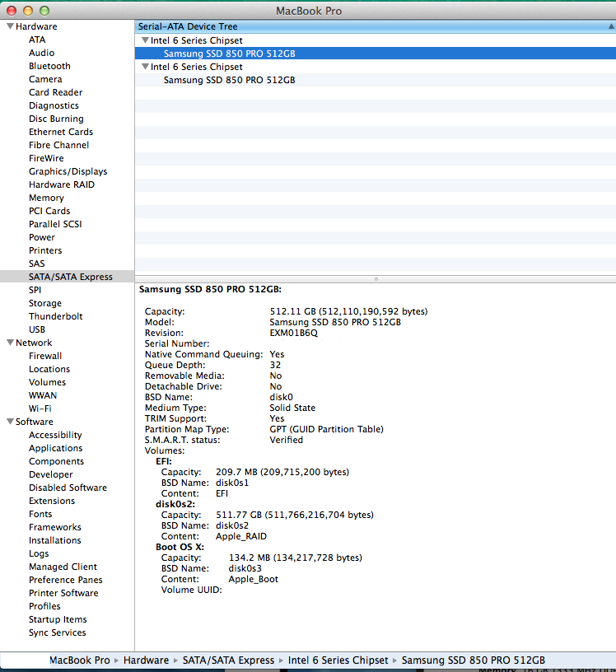The width and height of the screenshot is (616, 672).
Task: Show Power information
Action: pyautogui.click(x=41, y=237)
